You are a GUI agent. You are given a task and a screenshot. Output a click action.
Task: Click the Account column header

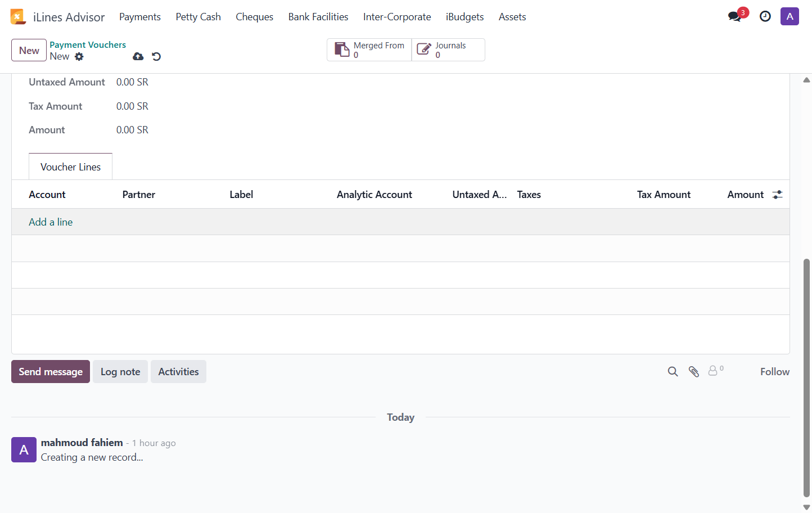(x=47, y=195)
